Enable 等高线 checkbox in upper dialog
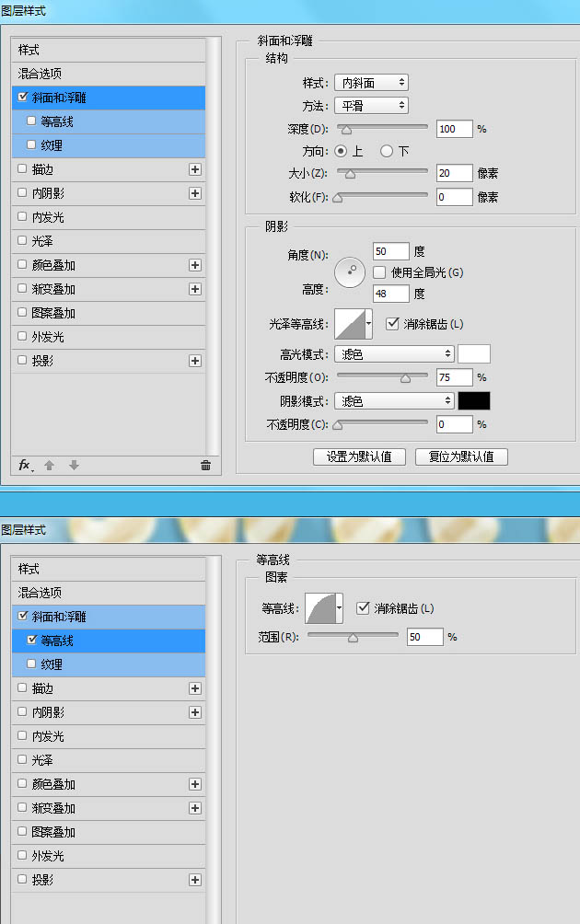The width and height of the screenshot is (580, 924). [31, 121]
